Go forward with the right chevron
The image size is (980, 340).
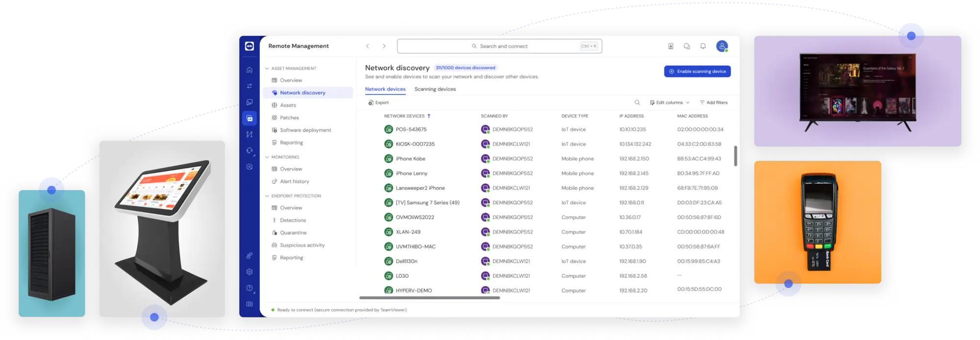pos(384,46)
